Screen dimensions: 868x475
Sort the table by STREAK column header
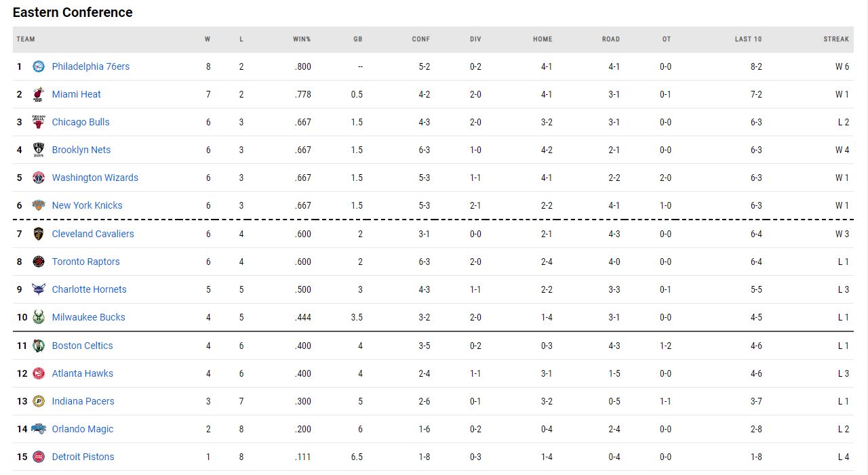(x=836, y=39)
